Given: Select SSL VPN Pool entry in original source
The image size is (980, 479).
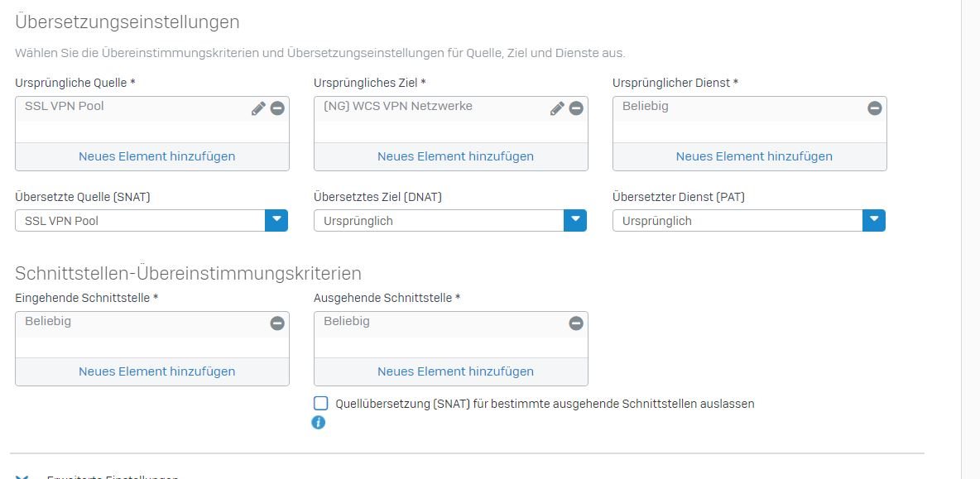Looking at the screenshot, I should pos(65,106).
